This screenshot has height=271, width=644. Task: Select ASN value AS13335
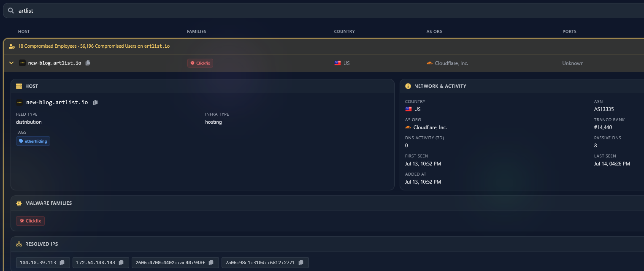click(604, 109)
